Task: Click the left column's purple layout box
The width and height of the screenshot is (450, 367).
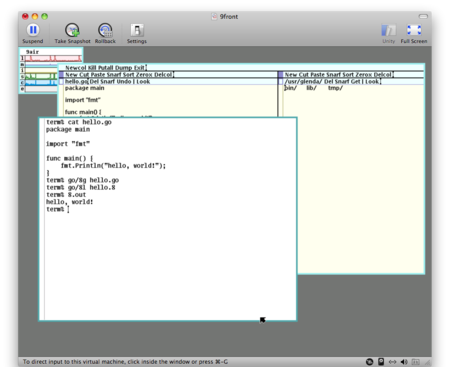Action: point(61,75)
